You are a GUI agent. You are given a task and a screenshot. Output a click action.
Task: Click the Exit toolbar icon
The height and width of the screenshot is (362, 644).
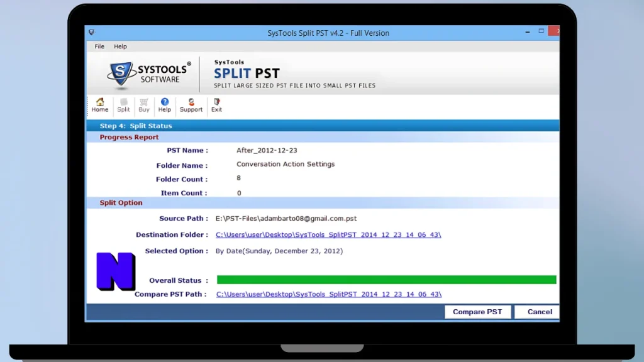[216, 105]
